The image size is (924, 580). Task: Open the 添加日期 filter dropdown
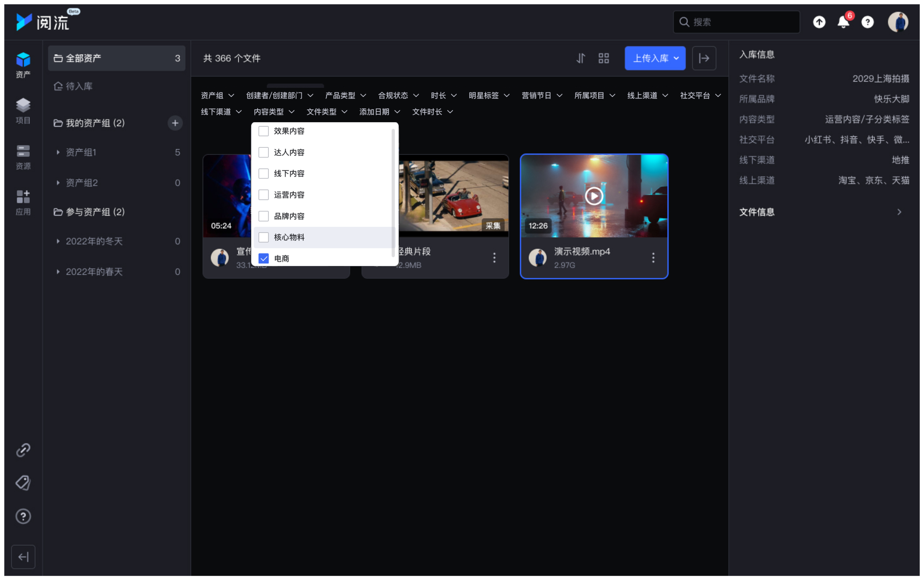click(380, 112)
